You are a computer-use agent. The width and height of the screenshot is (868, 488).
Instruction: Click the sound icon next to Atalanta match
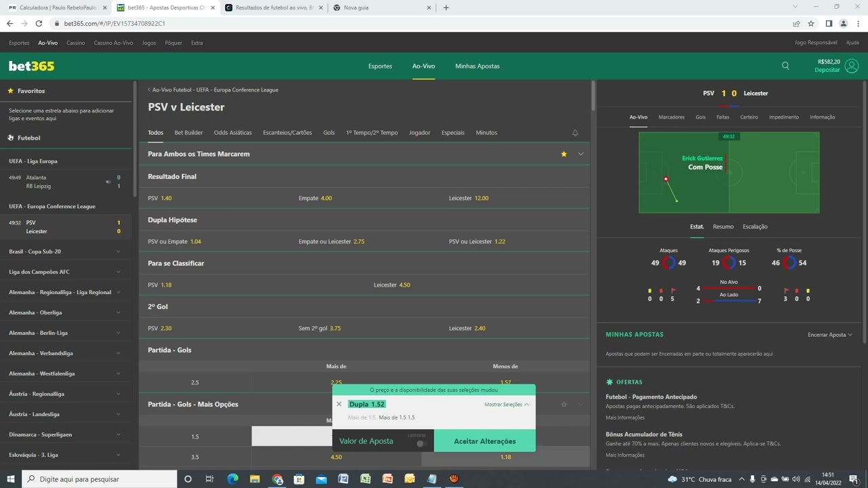click(108, 182)
